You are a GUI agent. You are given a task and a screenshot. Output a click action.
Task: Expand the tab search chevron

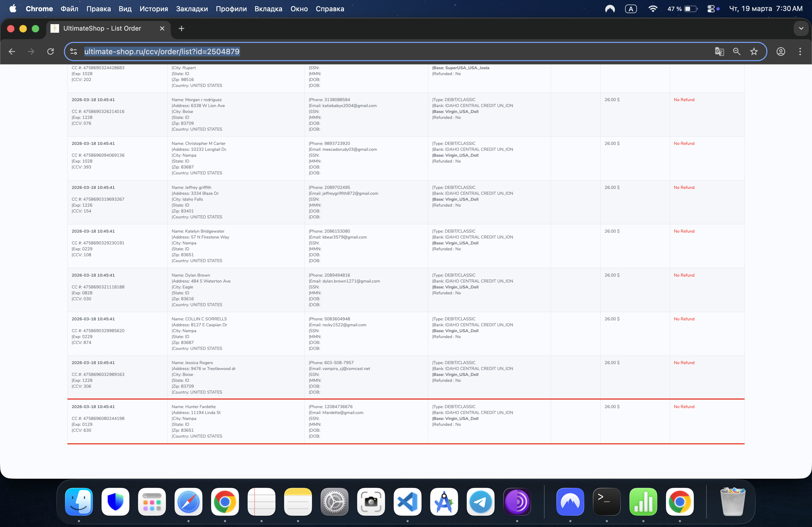coord(801,29)
